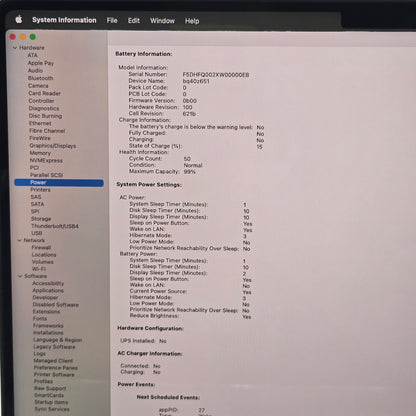Screen dimensions: 416x416
Task: Open the Apple menu icon
Action: coord(19,19)
